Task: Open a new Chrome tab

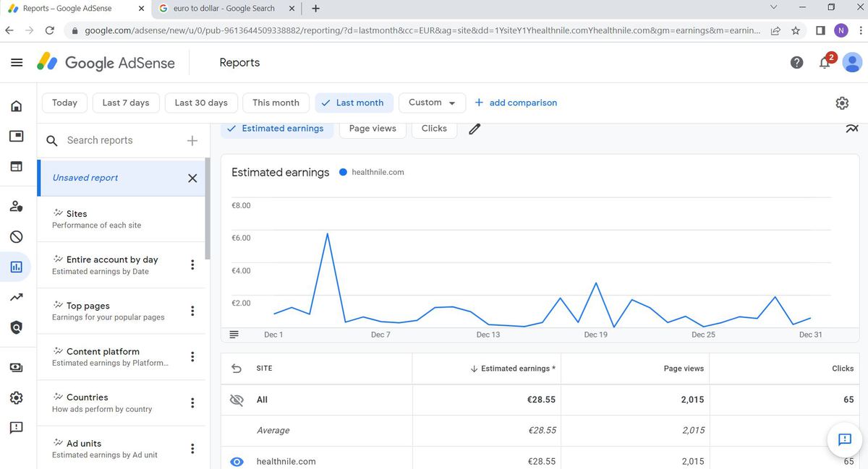Action: coord(315,9)
